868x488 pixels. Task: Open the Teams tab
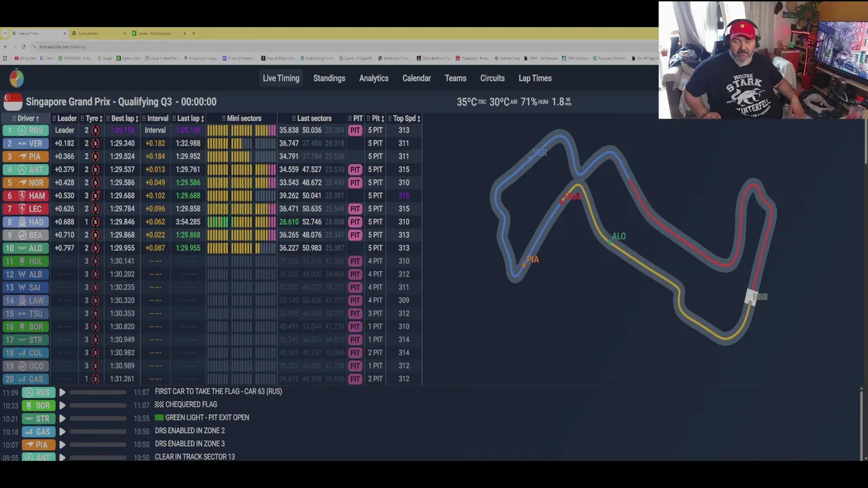455,79
